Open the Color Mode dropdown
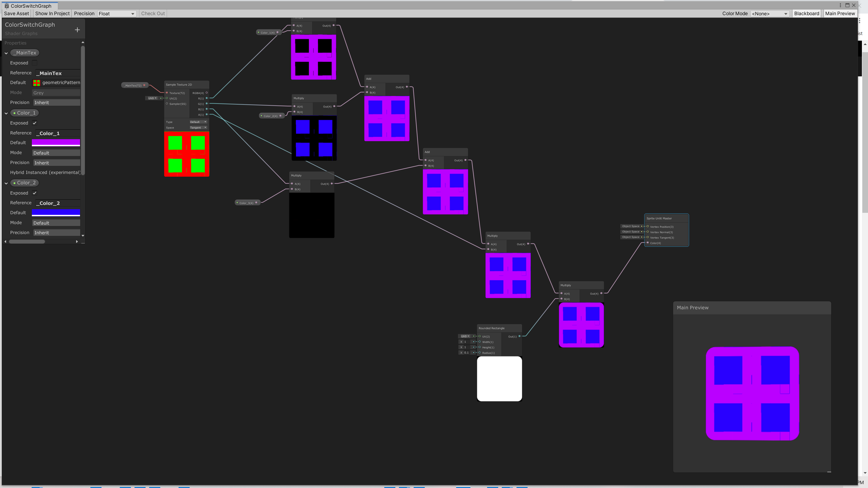The height and width of the screenshot is (488, 868). tap(770, 14)
